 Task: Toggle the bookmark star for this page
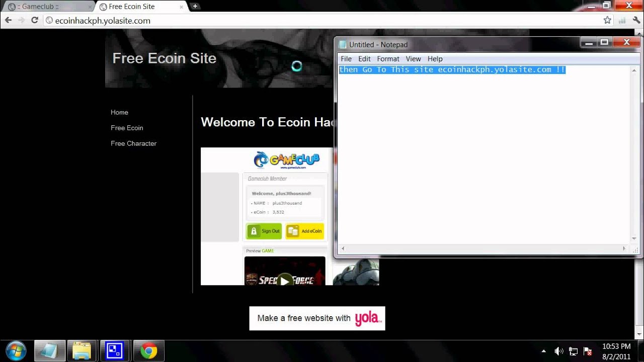pos(607,20)
